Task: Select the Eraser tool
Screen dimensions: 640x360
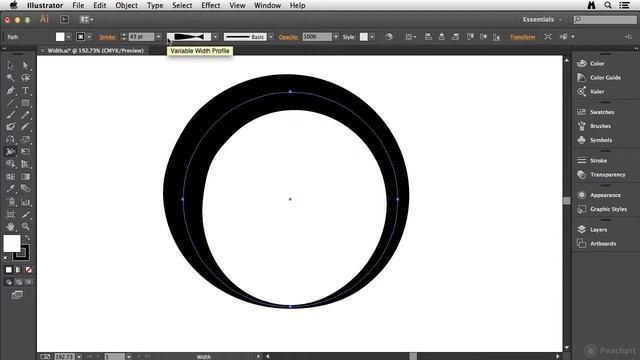Action: (25, 127)
